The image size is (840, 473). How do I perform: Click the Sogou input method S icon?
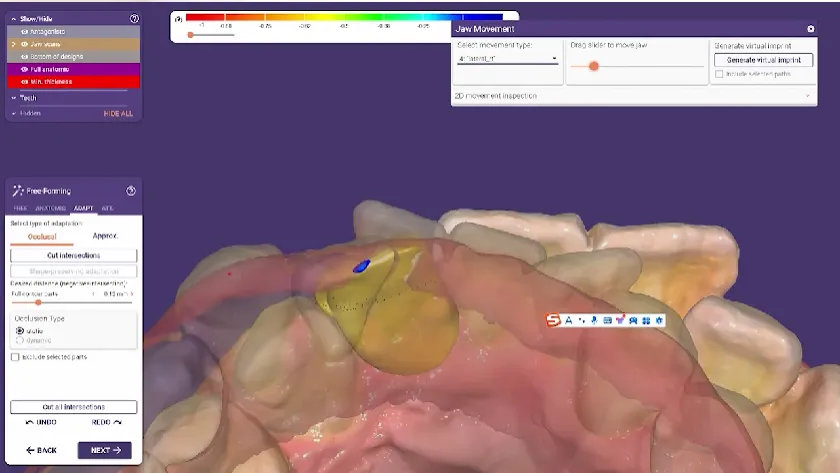click(x=552, y=320)
